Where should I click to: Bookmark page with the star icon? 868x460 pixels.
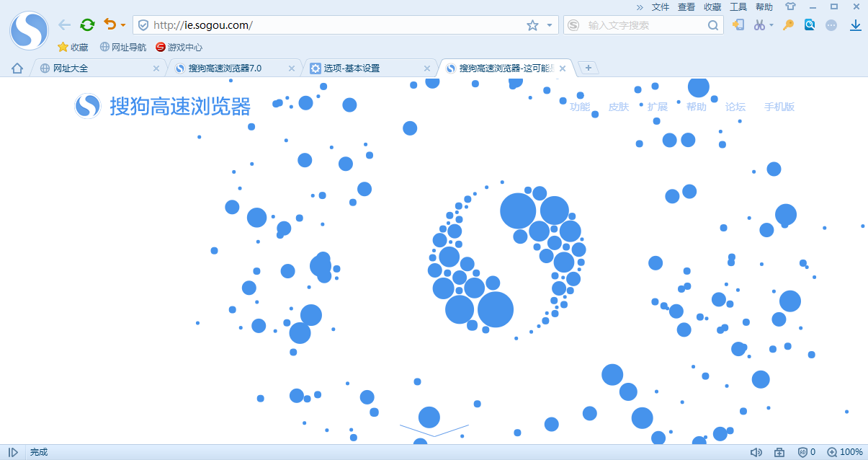coord(532,25)
